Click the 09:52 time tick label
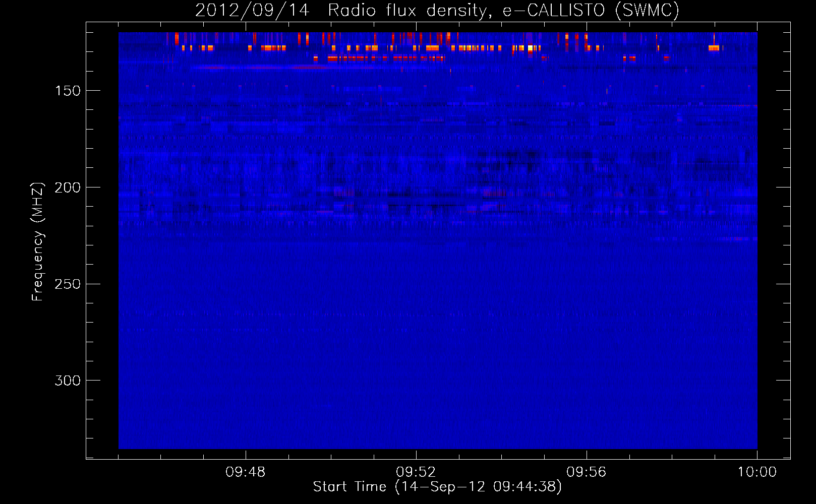This screenshot has width=816, height=504. (416, 472)
